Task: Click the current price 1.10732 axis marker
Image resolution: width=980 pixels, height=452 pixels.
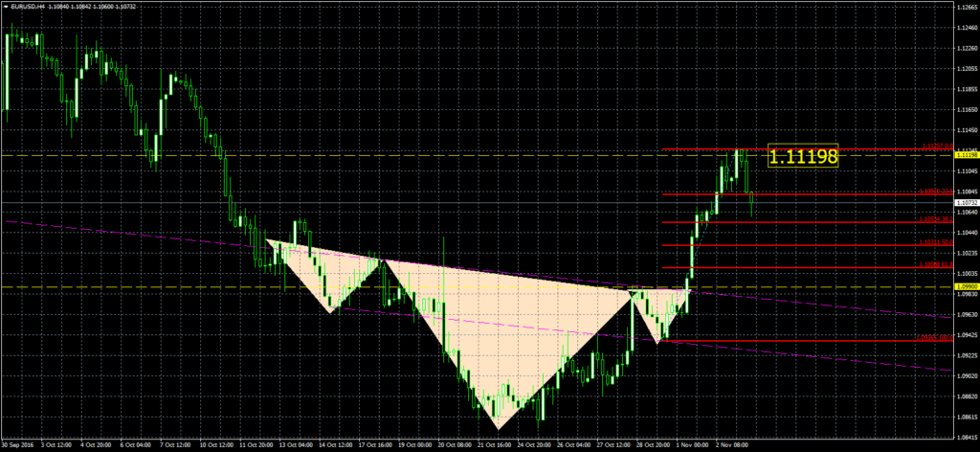Action: (965, 203)
